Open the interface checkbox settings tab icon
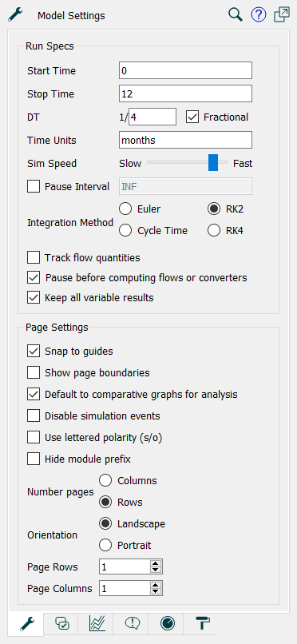297x644 pixels. [x=62, y=623]
